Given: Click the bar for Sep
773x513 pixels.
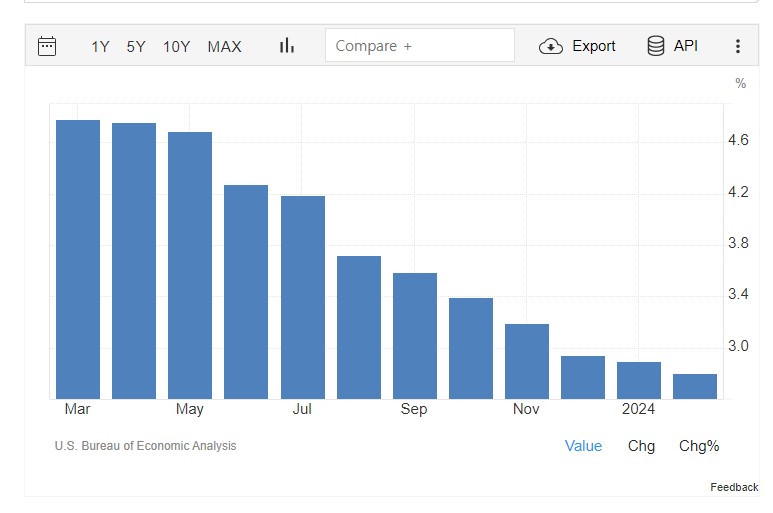Looking at the screenshot, I should (x=415, y=336).
